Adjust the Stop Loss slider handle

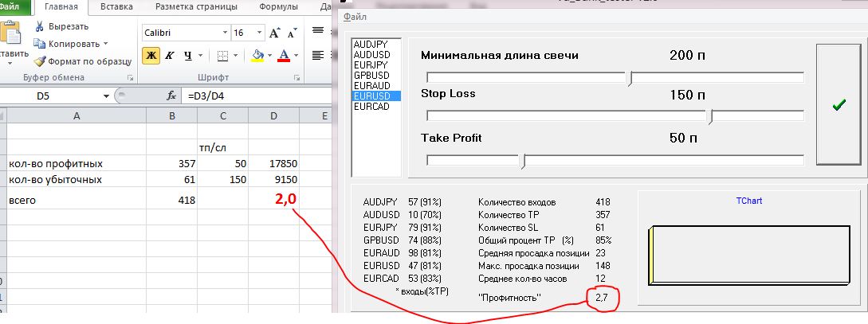point(711,117)
